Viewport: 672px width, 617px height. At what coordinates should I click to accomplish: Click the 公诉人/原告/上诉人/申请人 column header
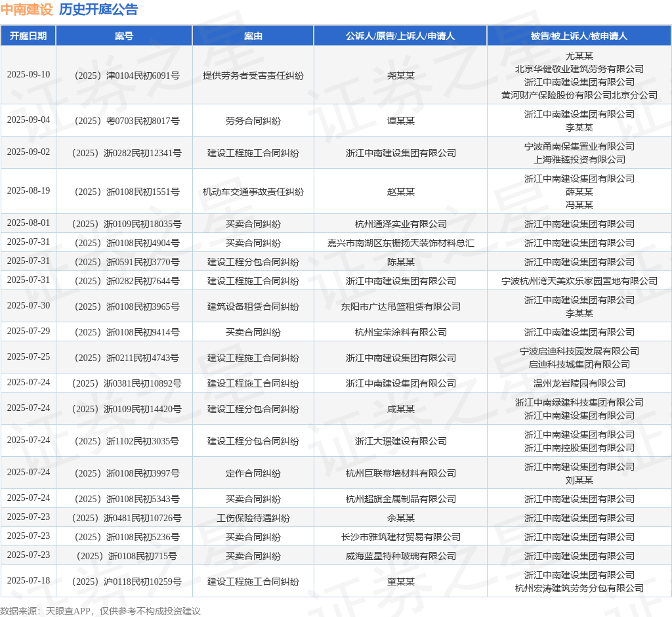pos(400,36)
